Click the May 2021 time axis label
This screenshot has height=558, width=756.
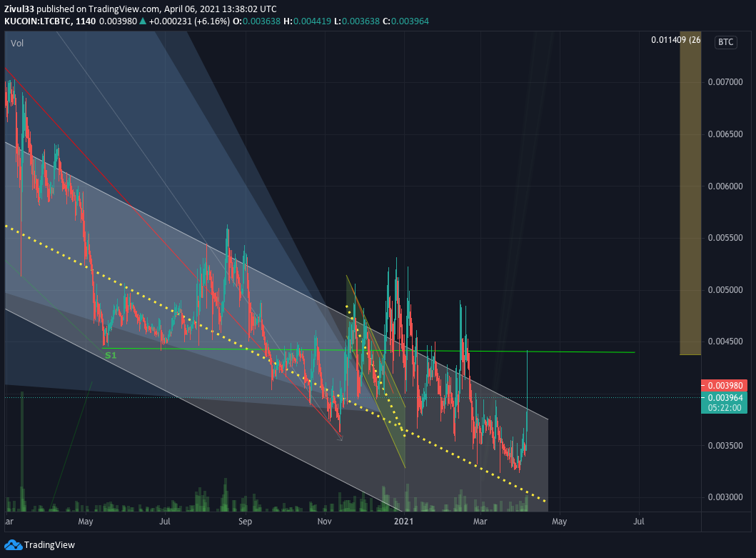pos(559,522)
